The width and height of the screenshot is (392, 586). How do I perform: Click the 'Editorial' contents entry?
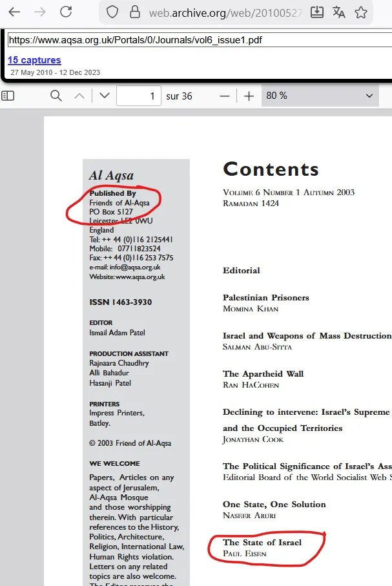point(242,270)
